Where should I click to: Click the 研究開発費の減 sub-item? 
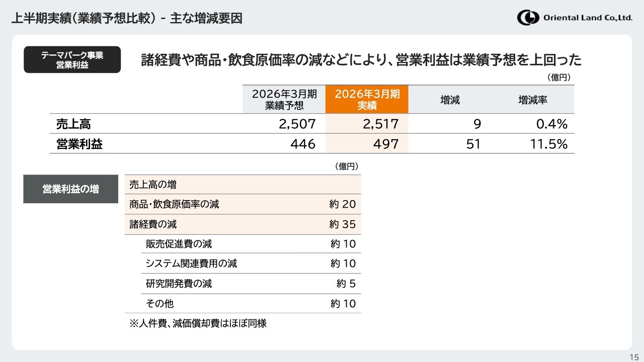(x=179, y=284)
